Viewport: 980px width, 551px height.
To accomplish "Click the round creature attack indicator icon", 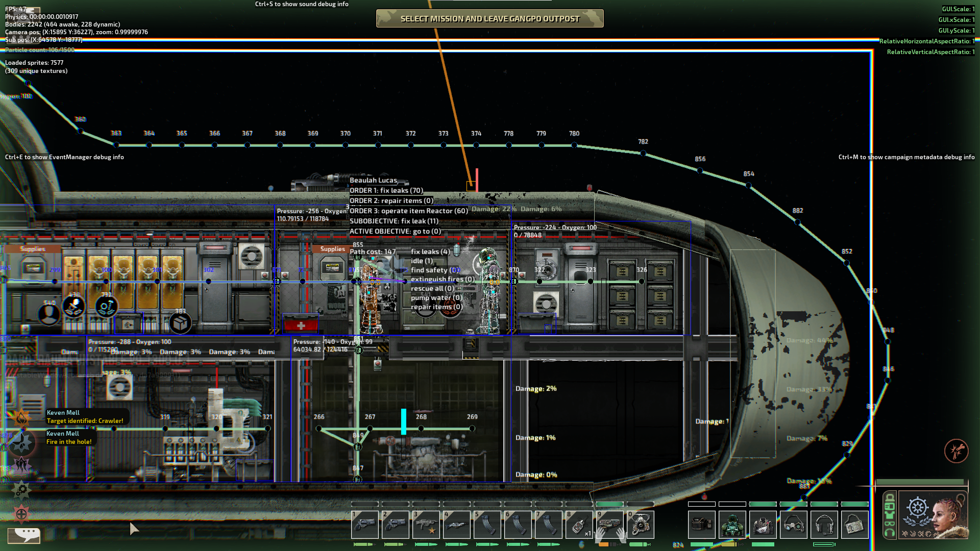I will pyautogui.click(x=956, y=451).
